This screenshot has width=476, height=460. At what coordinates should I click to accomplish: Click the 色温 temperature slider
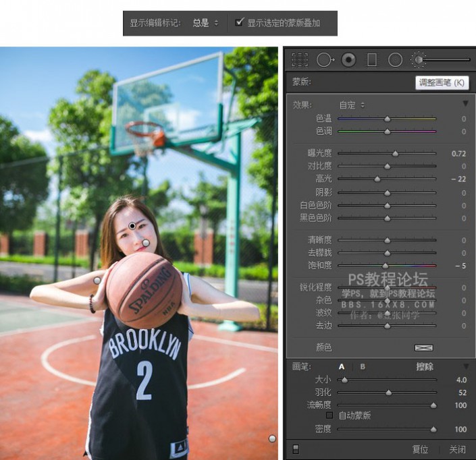387,119
